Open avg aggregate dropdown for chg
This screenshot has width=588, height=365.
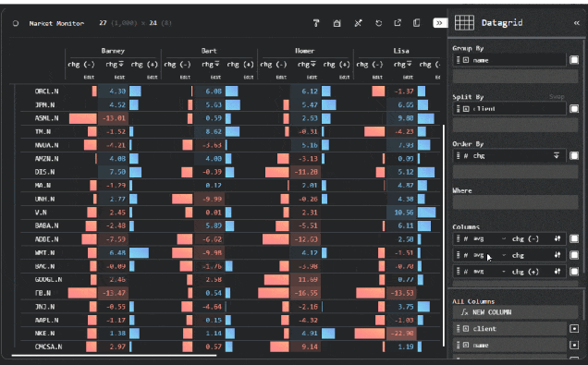click(489, 255)
